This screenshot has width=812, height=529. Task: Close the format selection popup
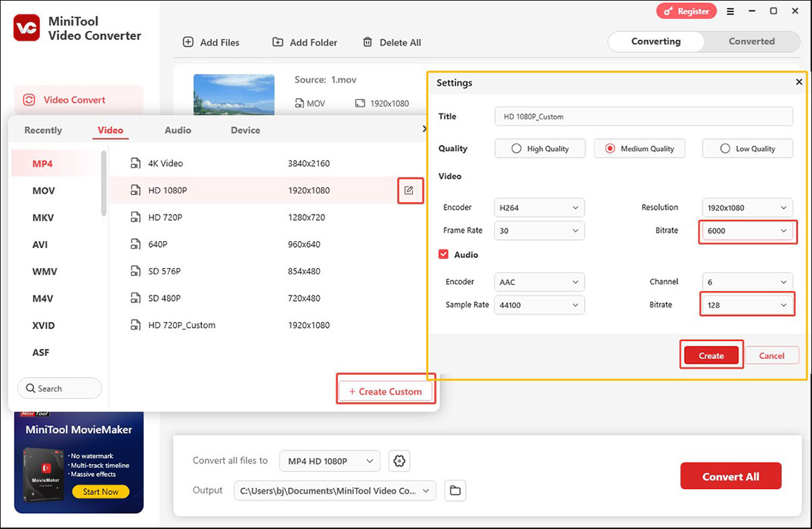pyautogui.click(x=425, y=128)
